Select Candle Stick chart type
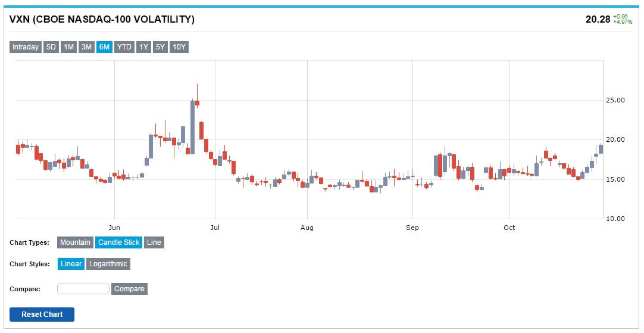Screen dimensions: 644x333 pos(118,242)
